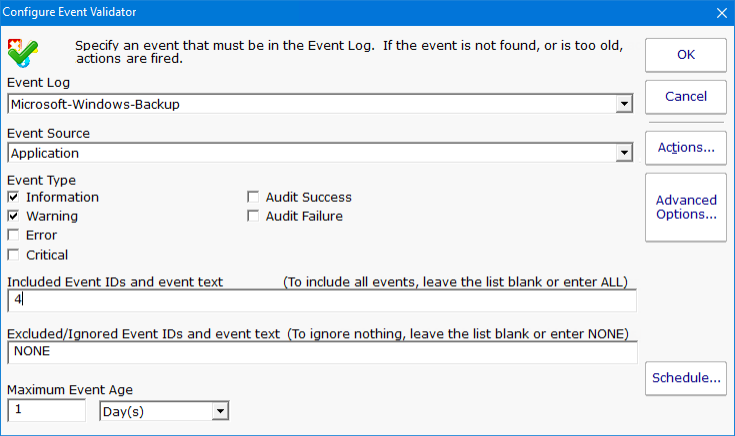Open the Actions... dialog

coord(685,148)
